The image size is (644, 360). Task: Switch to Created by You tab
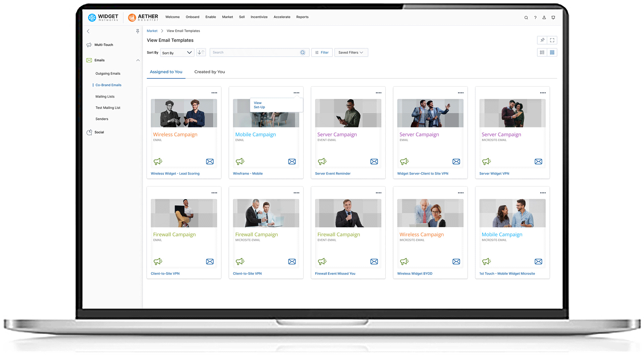point(209,72)
